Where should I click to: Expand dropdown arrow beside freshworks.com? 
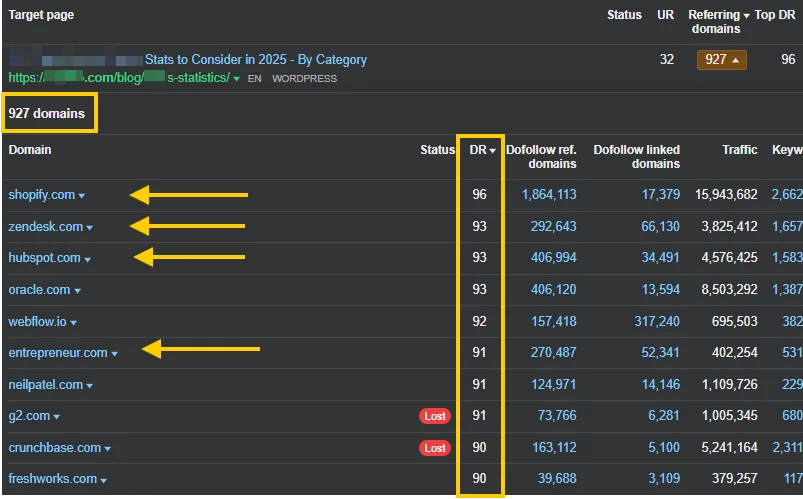(x=103, y=481)
